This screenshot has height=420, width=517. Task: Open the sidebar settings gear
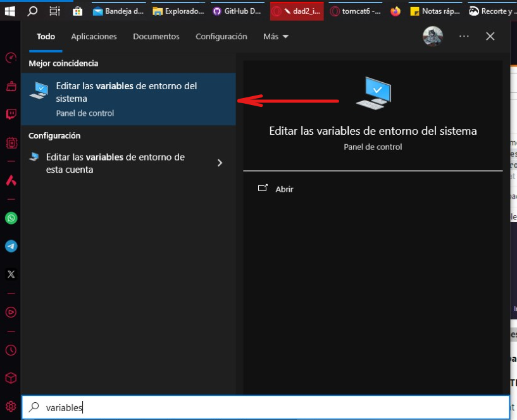pyautogui.click(x=11, y=406)
